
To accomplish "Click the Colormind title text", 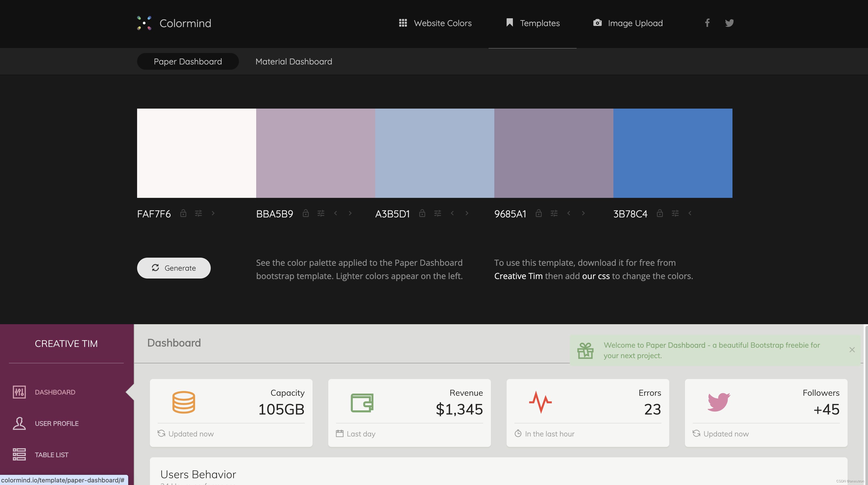I will pos(185,23).
